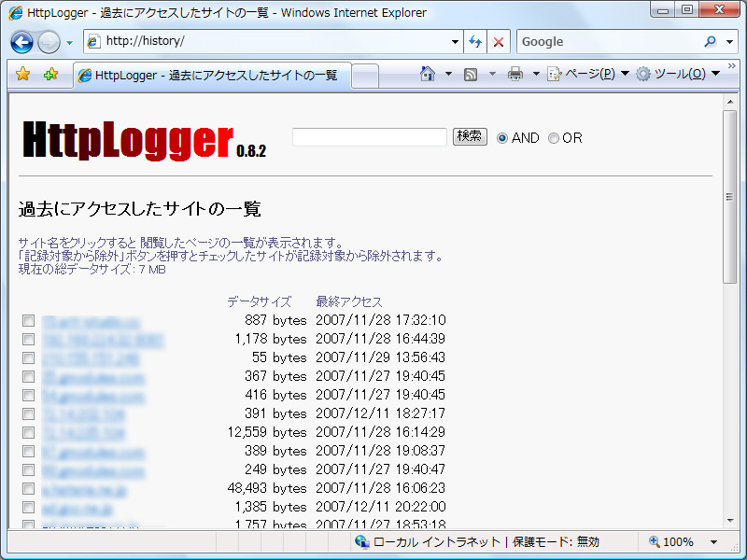This screenshot has width=747, height=560.
Task: Expand the zoom level dropdown arrow
Action: (x=713, y=542)
